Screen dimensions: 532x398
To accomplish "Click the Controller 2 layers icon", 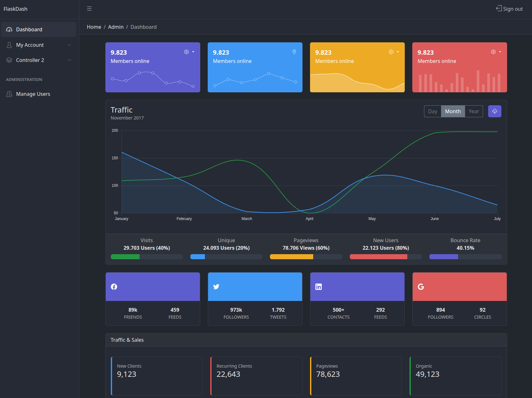I will (x=9, y=60).
